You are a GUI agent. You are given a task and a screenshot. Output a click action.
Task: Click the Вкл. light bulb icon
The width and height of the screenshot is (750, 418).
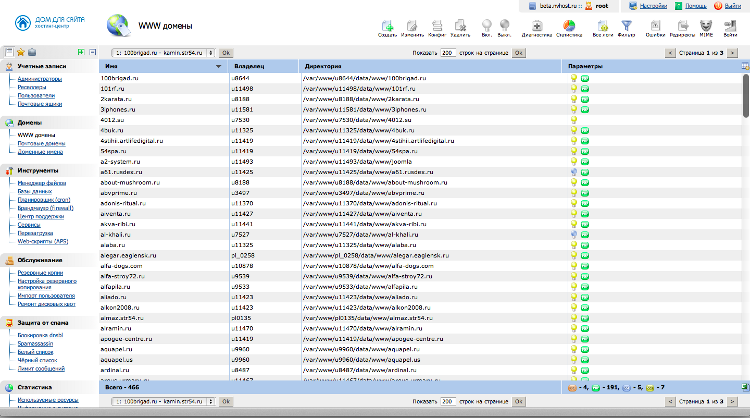pyautogui.click(x=486, y=28)
